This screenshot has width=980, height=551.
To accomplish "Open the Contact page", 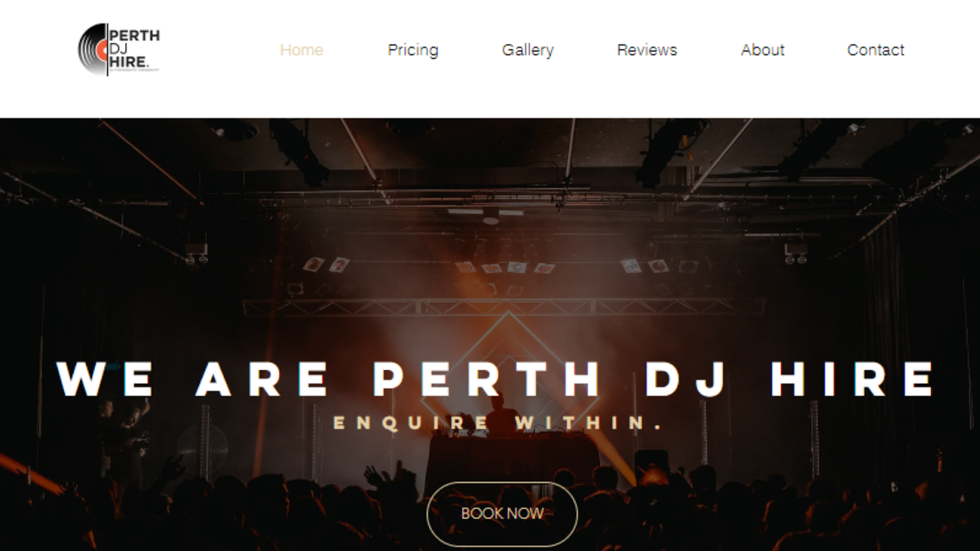I will [875, 50].
